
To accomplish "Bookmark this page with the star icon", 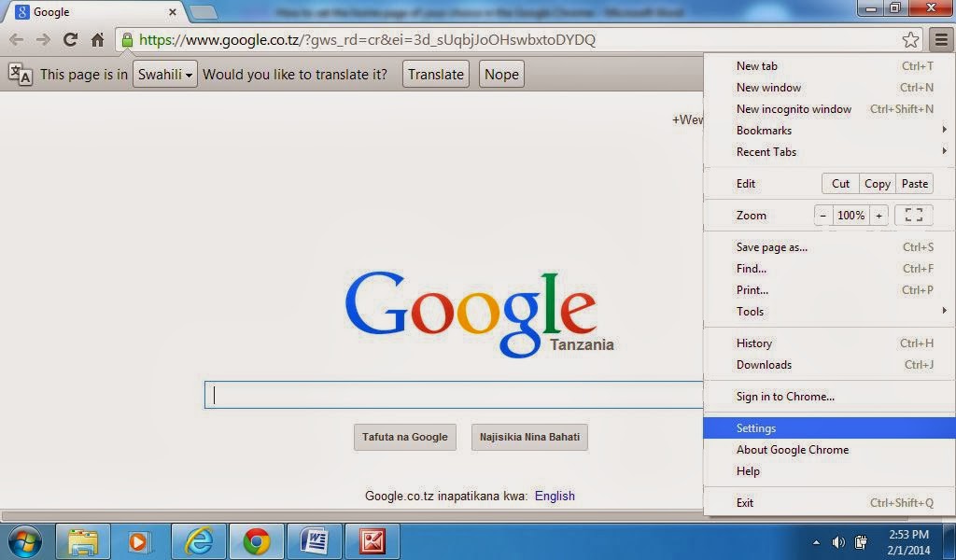I will 910,40.
